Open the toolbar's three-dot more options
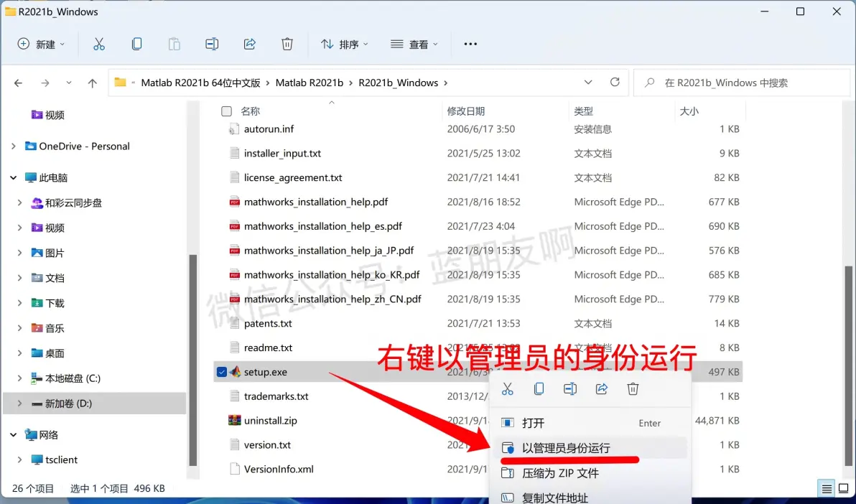This screenshot has height=504, width=856. 470,45
